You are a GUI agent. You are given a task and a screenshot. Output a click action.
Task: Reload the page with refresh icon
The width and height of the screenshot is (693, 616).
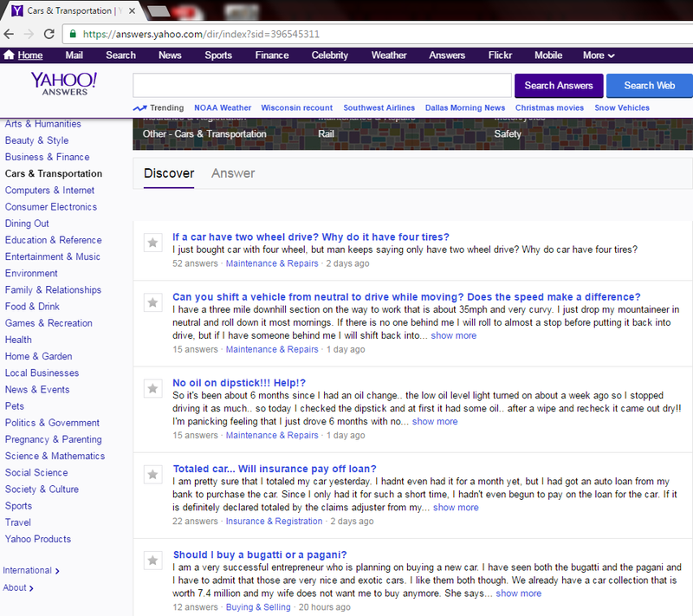coord(49,34)
